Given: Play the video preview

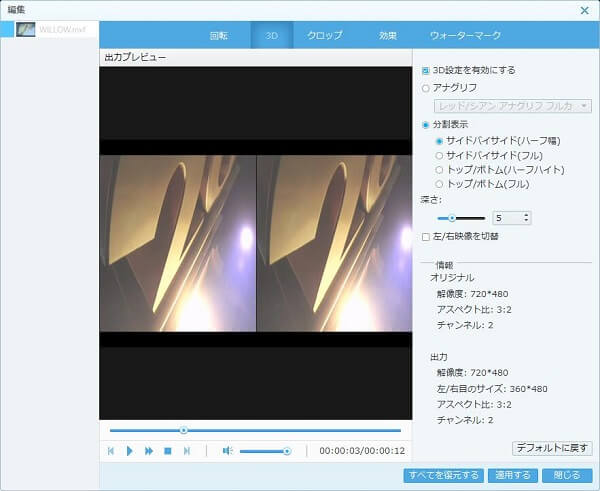Looking at the screenshot, I should pyautogui.click(x=129, y=451).
